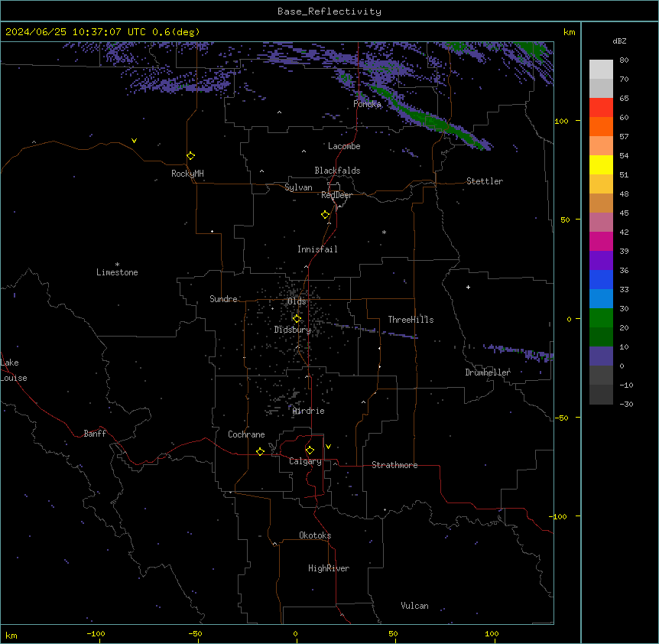The image size is (659, 644).
Task: Select the bright yellow swatch between 54 and 51
Action: (x=601, y=164)
